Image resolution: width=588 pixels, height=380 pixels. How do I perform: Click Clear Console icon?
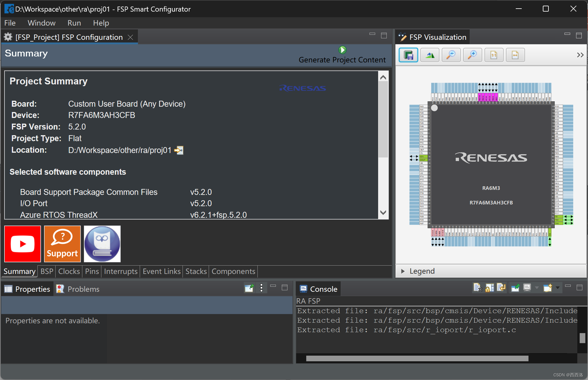(x=477, y=288)
